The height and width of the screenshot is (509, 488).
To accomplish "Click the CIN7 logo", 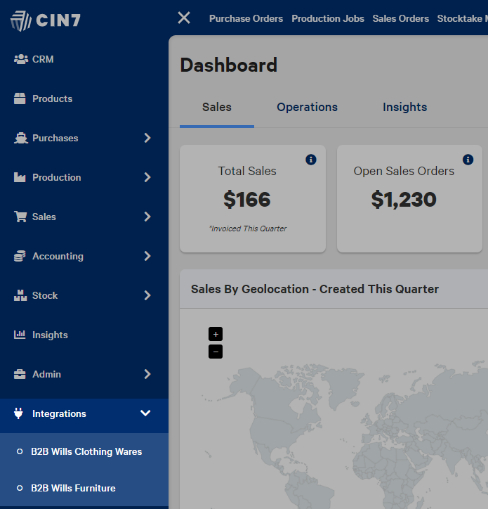I will click(45, 21).
